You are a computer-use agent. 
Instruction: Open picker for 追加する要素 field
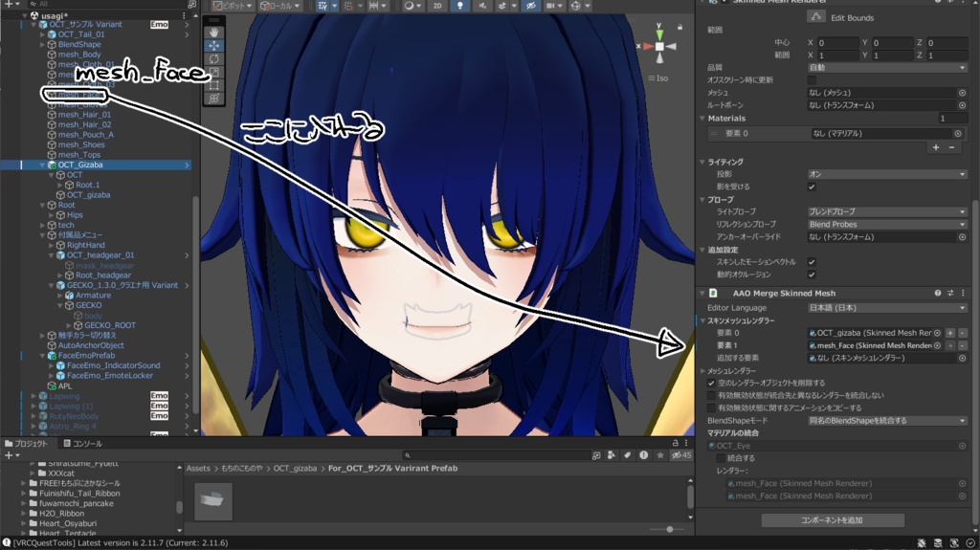[962, 358]
